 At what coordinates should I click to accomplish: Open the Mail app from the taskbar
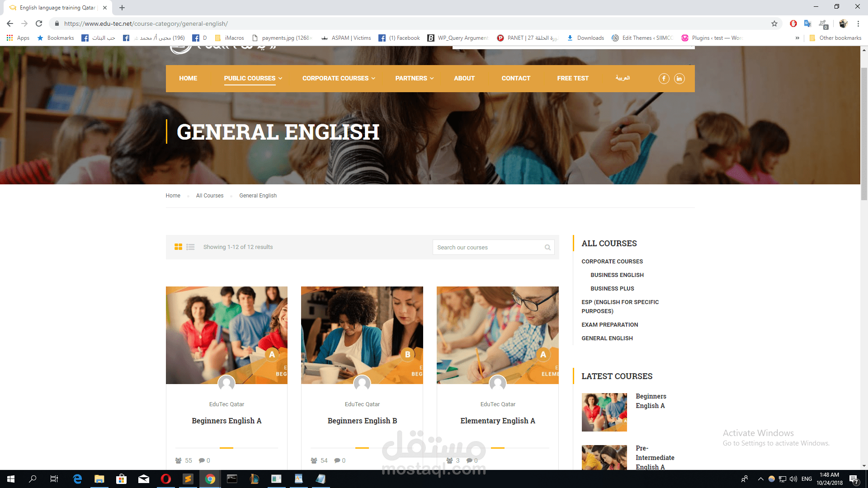point(144,479)
